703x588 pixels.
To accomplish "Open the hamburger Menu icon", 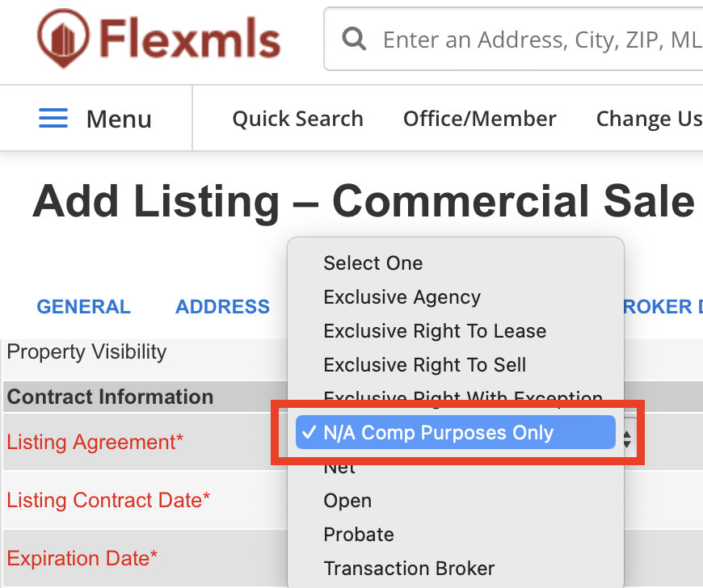I will 53,119.
